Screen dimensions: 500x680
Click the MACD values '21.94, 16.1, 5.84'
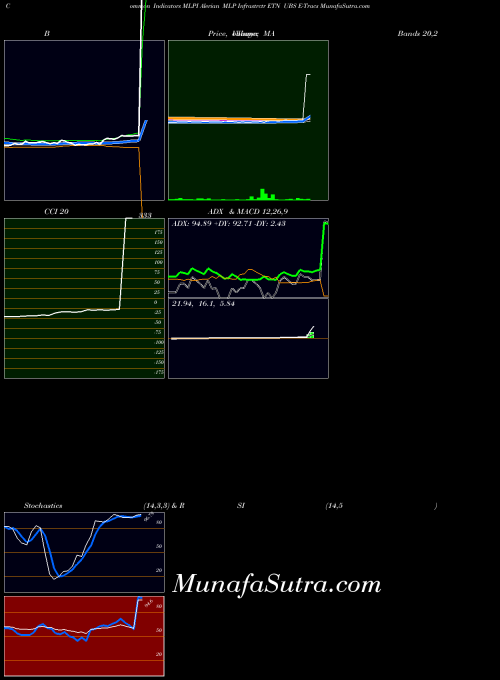click(203, 304)
